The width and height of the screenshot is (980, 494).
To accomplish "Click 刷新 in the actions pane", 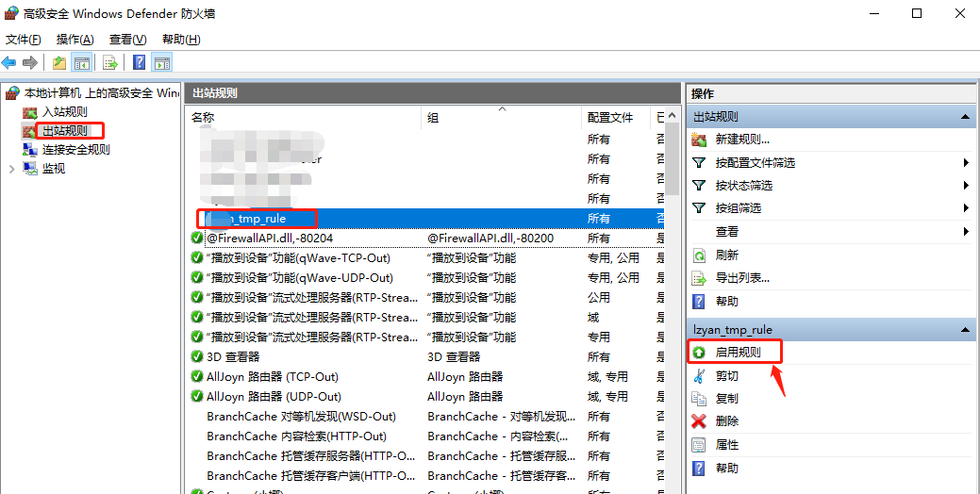I will (727, 255).
